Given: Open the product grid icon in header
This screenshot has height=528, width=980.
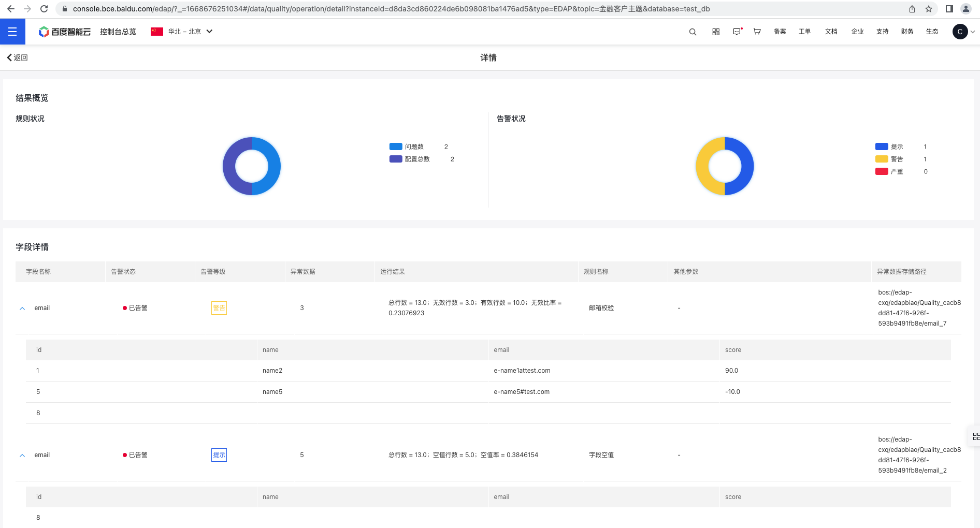Looking at the screenshot, I should (x=716, y=32).
